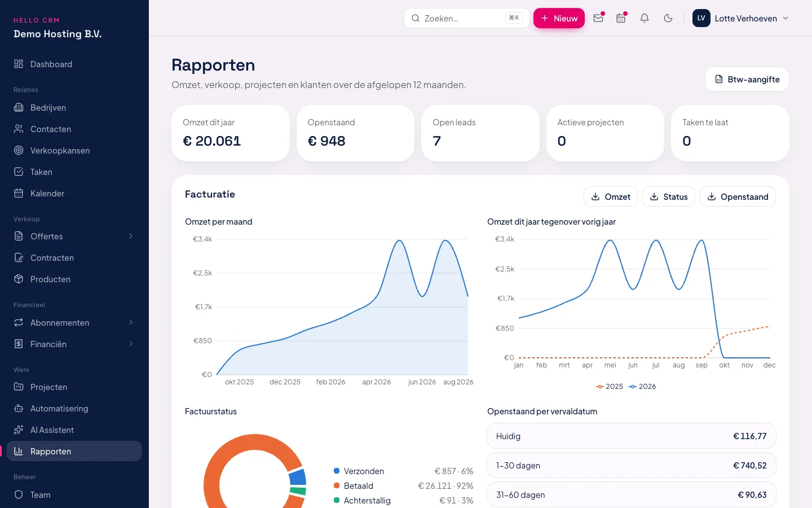Download the Status export

[669, 196]
